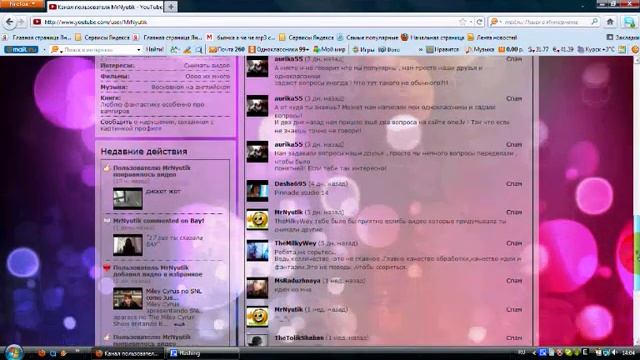The height and width of the screenshot is (360, 640).
Task: Show hidden system tray icons arrow
Action: [x=534, y=352]
